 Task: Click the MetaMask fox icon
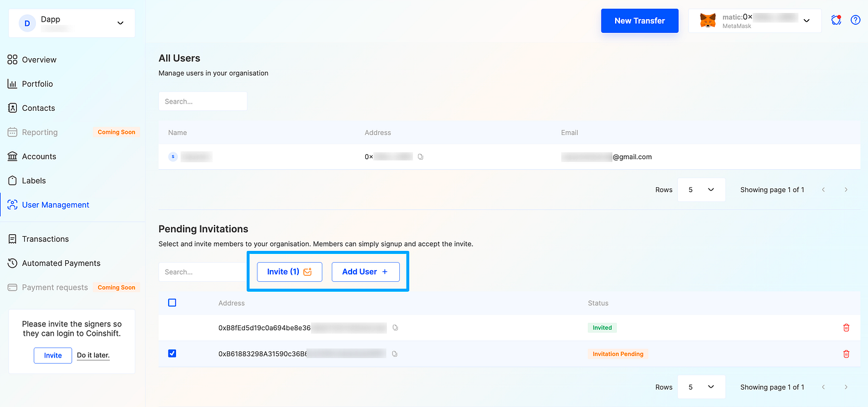click(707, 20)
